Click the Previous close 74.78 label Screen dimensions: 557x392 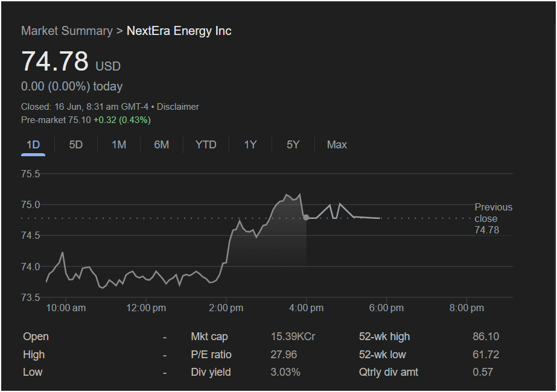492,218
